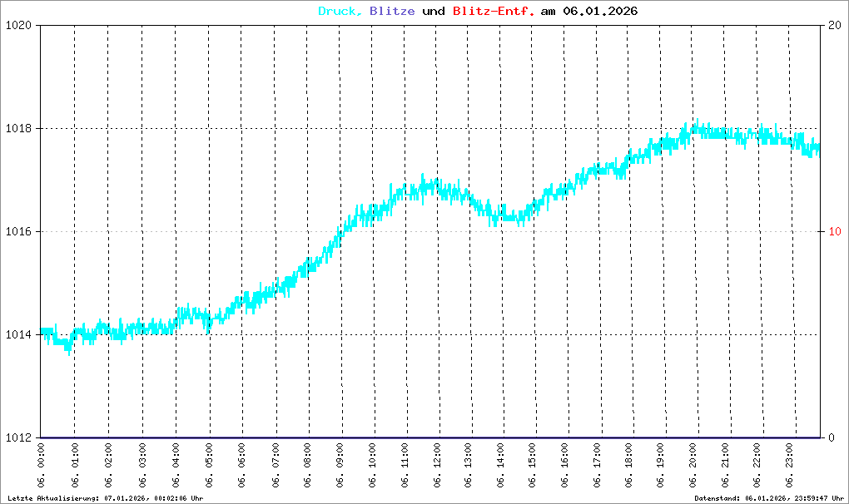Click the left axis value 1014
The image size is (849, 504).
point(18,334)
